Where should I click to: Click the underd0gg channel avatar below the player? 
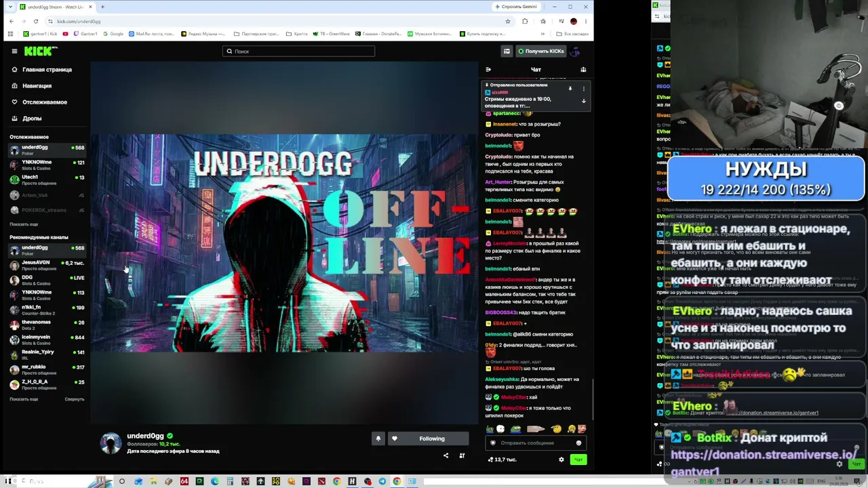click(111, 443)
